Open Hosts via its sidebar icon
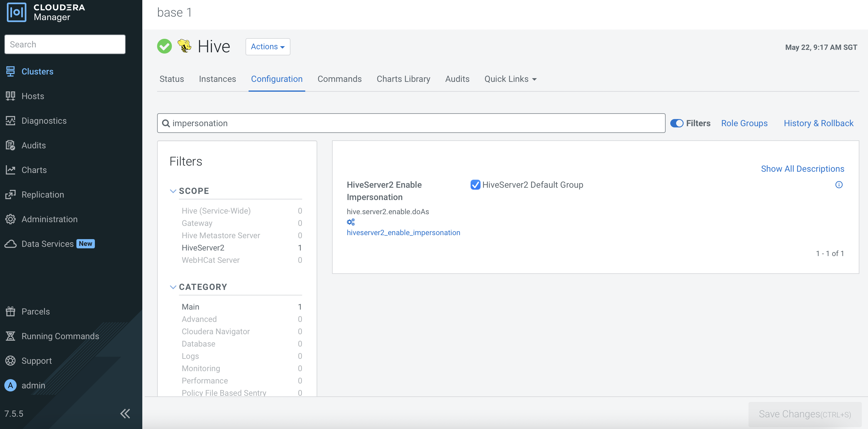This screenshot has width=868, height=429. tap(10, 96)
